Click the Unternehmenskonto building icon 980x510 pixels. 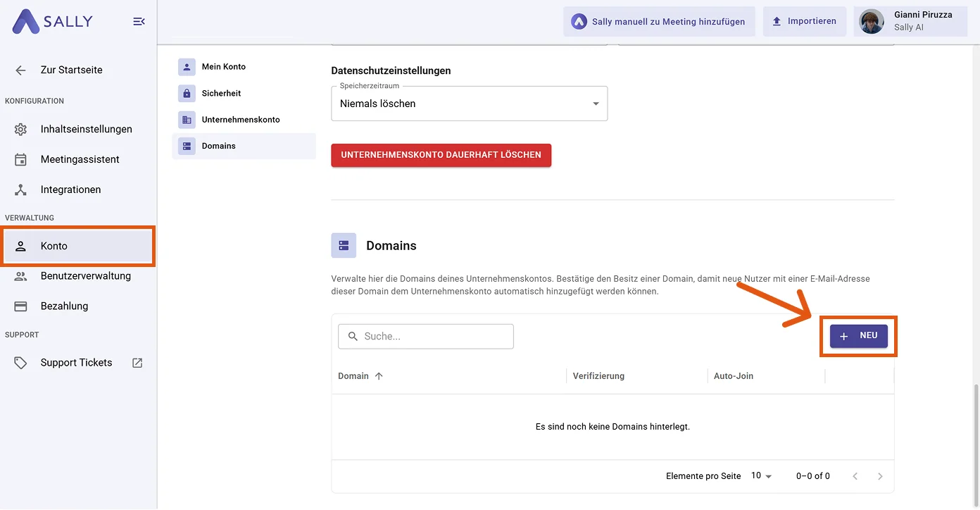(x=187, y=120)
